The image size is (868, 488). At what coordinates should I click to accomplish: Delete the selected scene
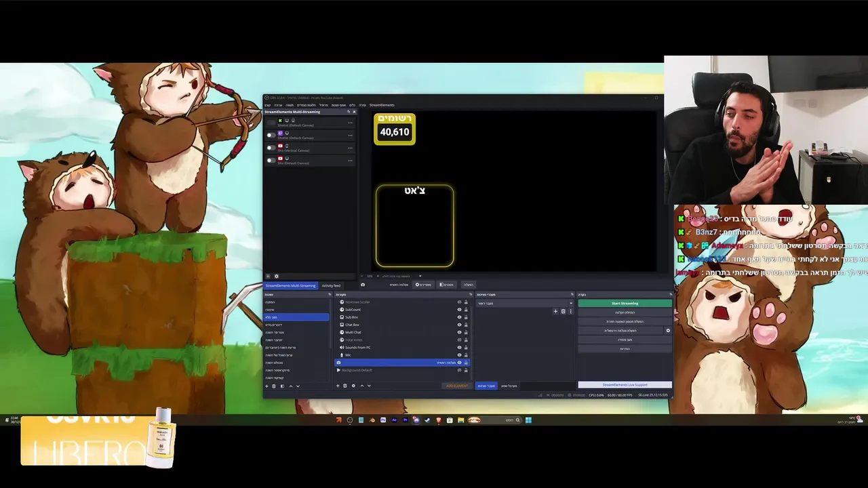(274, 386)
